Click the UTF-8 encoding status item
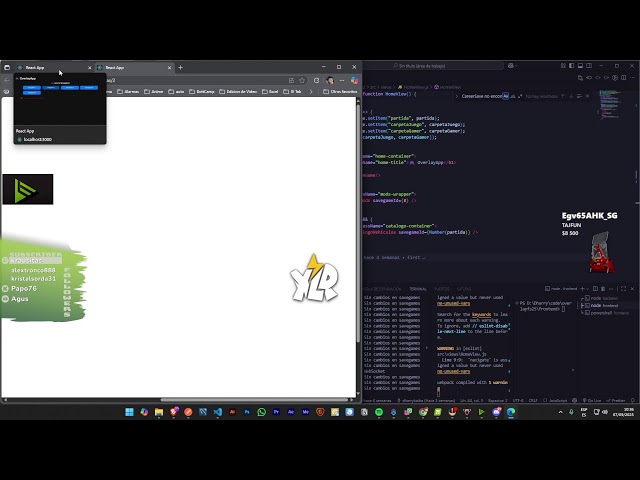Image resolution: width=640 pixels, height=480 pixels. coord(518,400)
